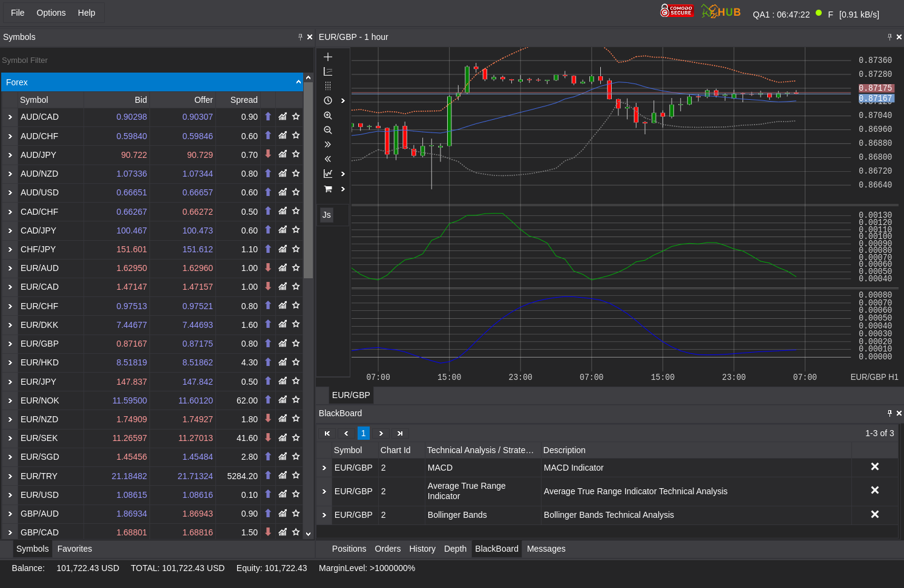Star the AUD/USD symbol as favorite

[296, 192]
